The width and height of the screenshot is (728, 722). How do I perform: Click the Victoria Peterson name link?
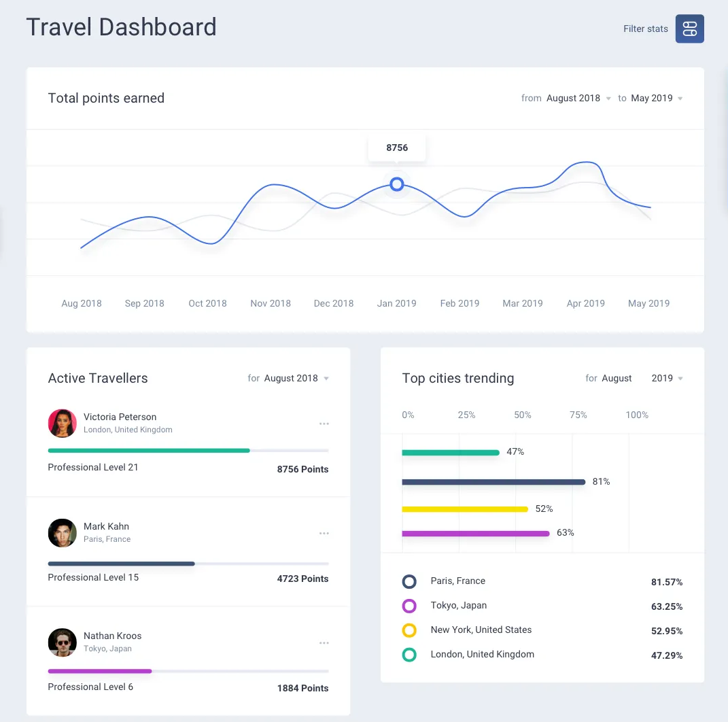[120, 417]
